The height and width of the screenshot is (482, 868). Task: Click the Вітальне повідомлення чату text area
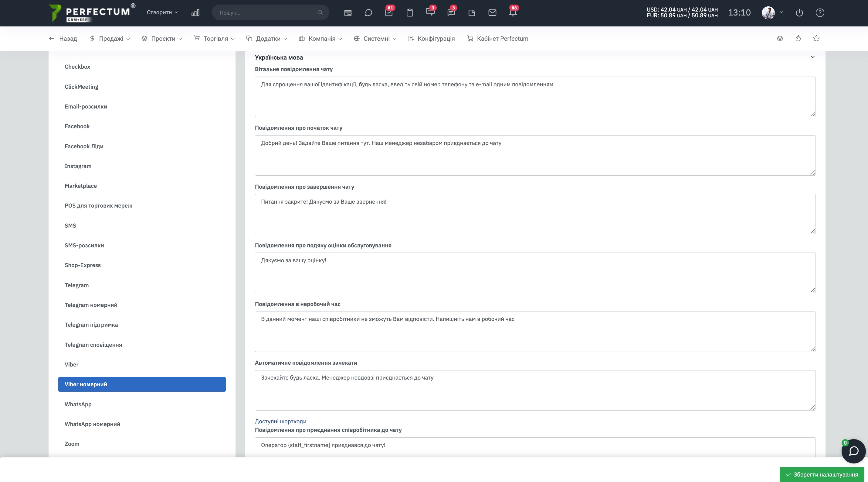click(x=535, y=97)
